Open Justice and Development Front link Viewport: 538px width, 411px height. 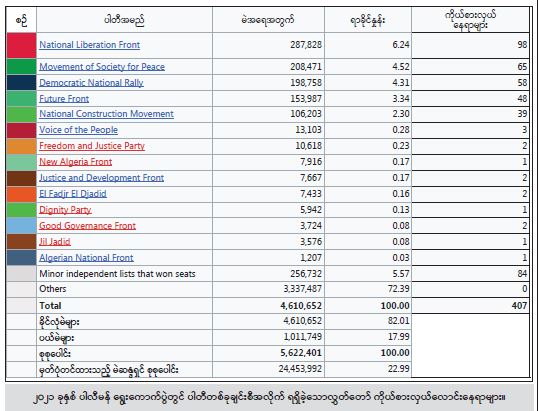point(102,178)
